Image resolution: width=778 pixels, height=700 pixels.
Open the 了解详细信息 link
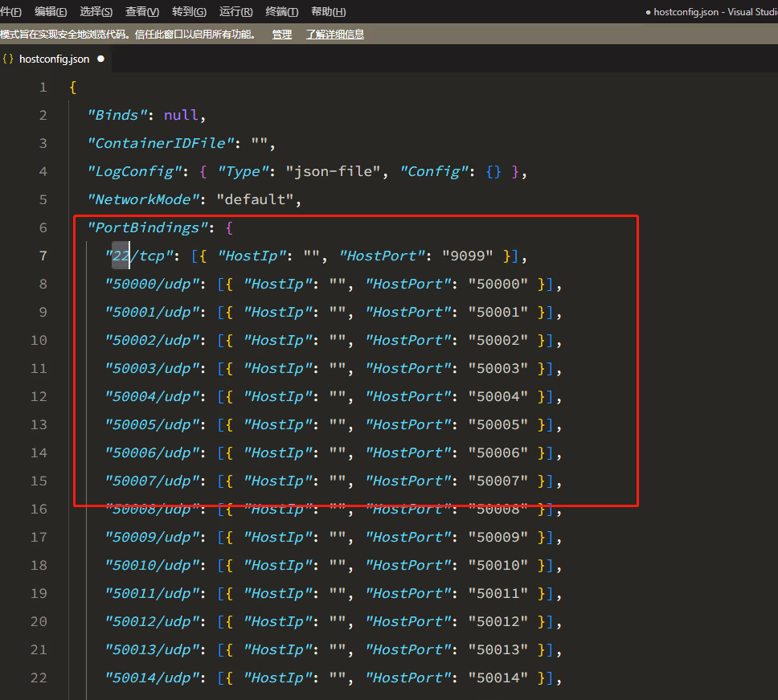[335, 35]
